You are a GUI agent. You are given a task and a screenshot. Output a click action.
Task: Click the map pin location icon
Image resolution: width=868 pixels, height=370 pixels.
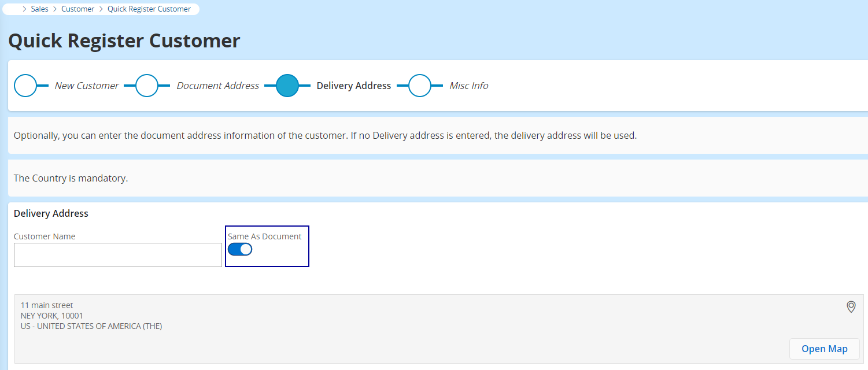point(851,306)
